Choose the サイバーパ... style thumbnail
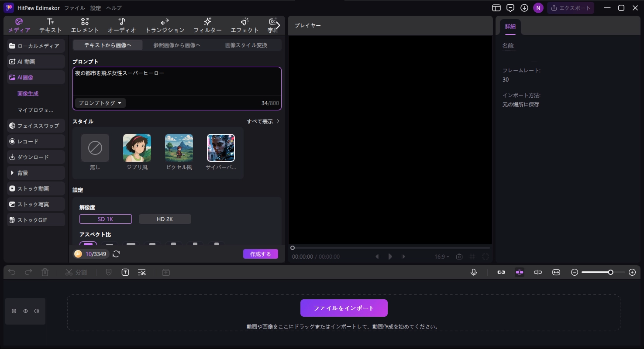The image size is (644, 349). (221, 152)
